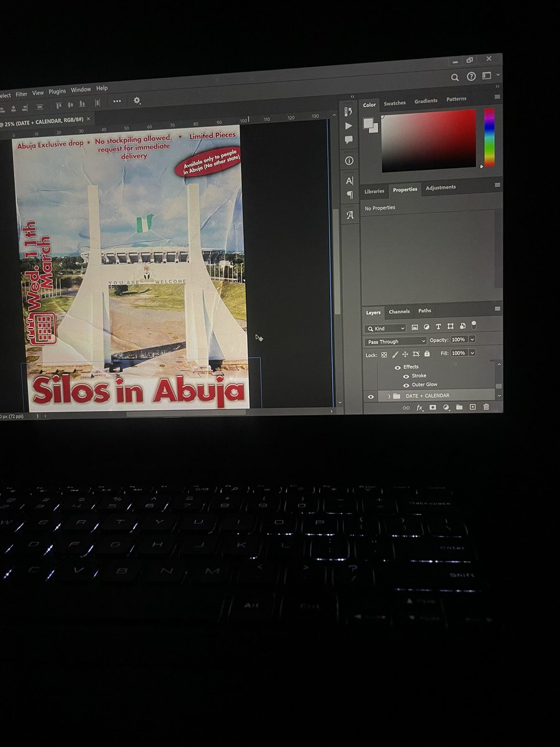Switch to the Channels tab

[399, 311]
